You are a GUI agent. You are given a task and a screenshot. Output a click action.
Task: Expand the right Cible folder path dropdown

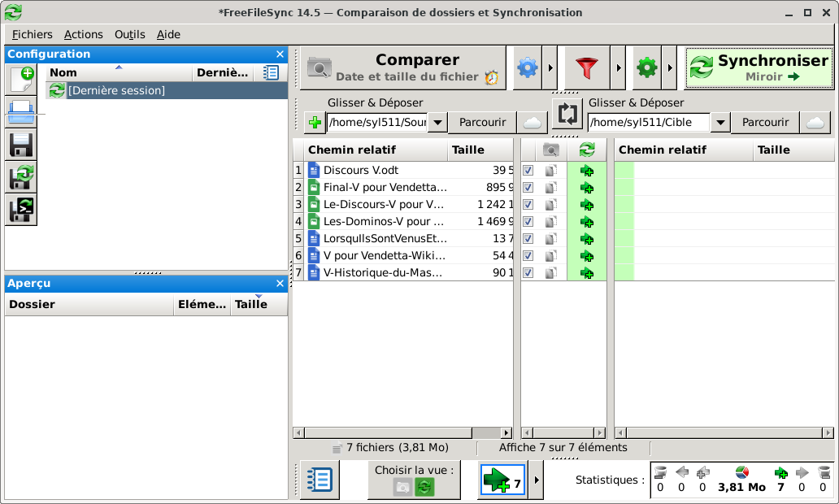click(720, 123)
